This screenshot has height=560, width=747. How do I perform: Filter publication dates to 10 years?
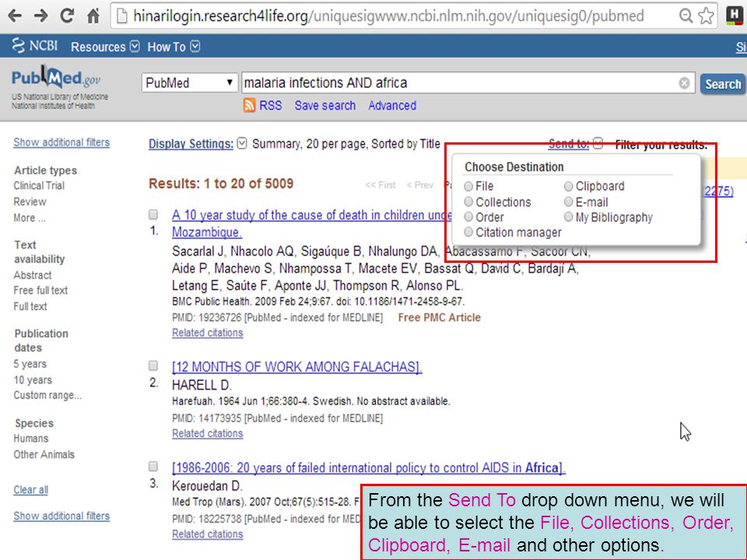pyautogui.click(x=33, y=380)
